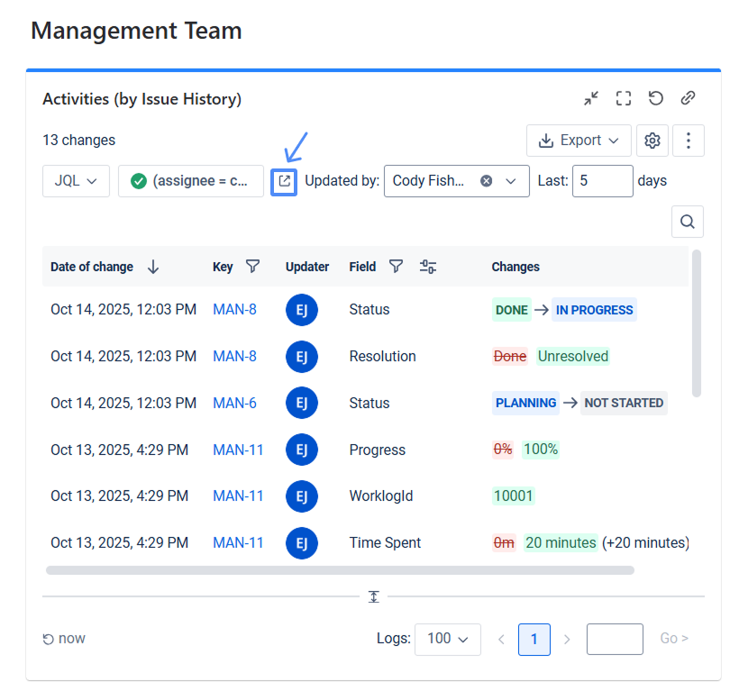The image size is (739, 700).
Task: Click the refresh gadget icon
Action: (656, 98)
